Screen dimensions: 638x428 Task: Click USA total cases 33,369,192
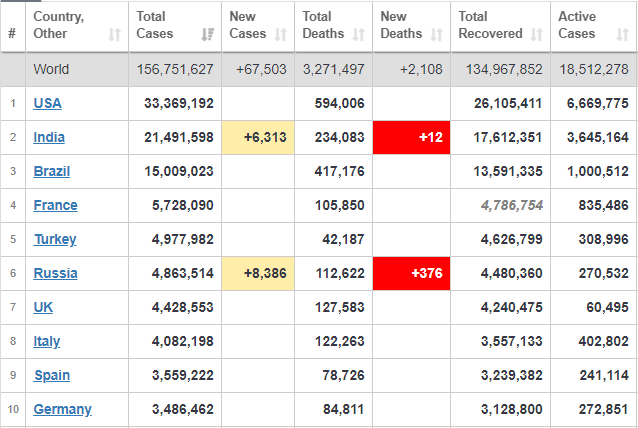179,103
